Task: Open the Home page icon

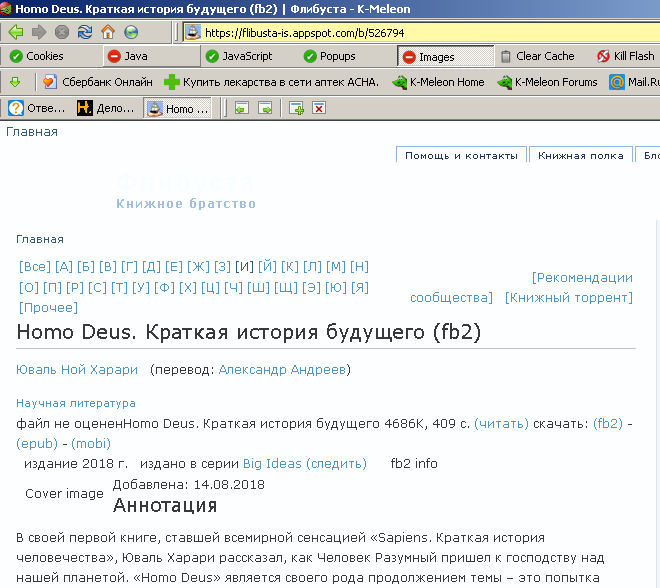Action: pos(108,32)
